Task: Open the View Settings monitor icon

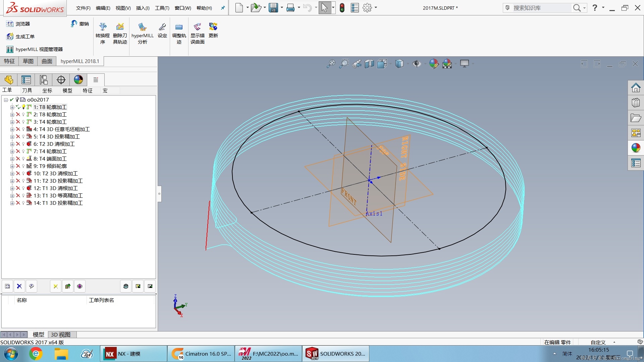Action: [465, 64]
